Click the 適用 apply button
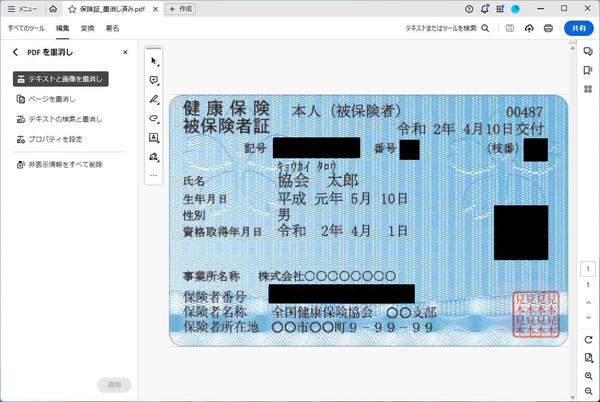600x402 pixels. 114,385
